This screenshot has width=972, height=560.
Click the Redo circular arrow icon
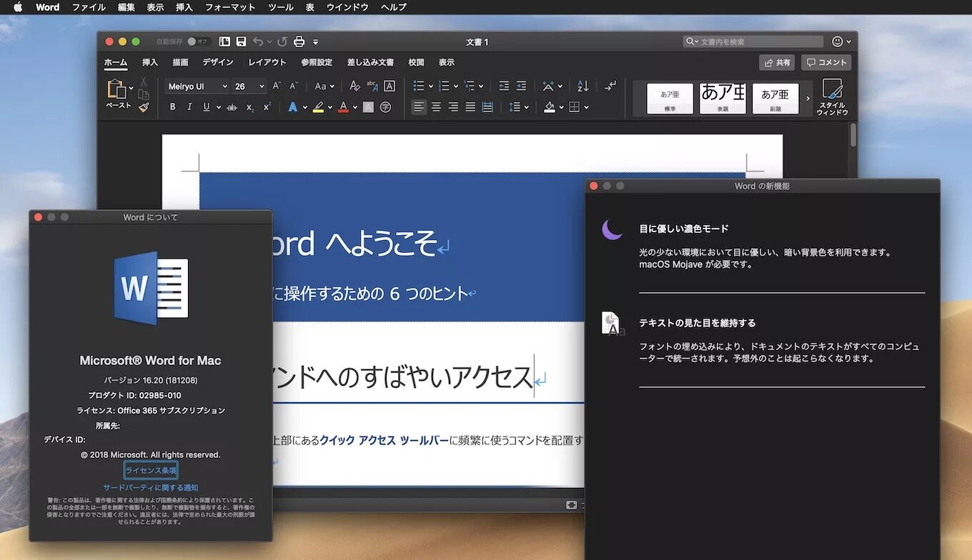point(282,42)
